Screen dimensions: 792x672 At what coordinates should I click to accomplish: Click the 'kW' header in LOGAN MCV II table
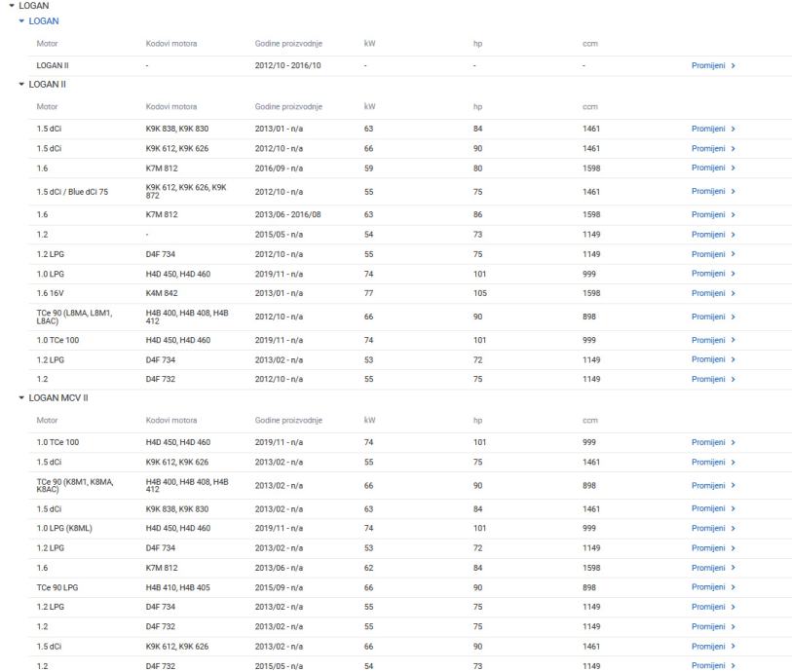pos(370,420)
